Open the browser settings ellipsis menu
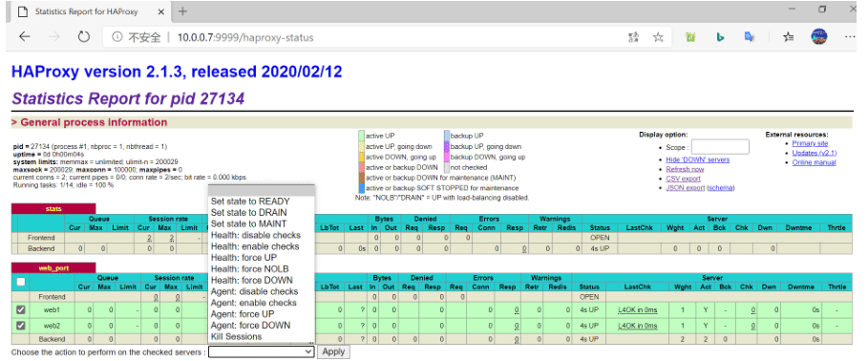868x361 pixels. click(850, 37)
